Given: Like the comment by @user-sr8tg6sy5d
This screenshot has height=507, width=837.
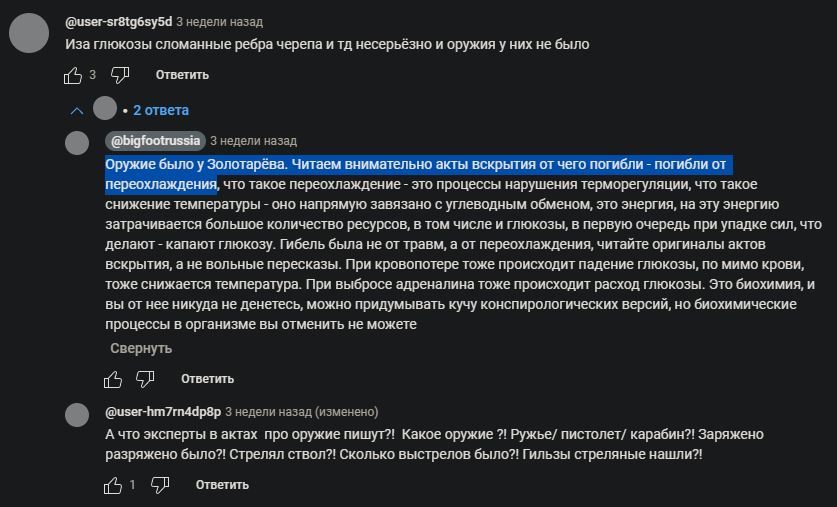Looking at the screenshot, I should coord(73,75).
